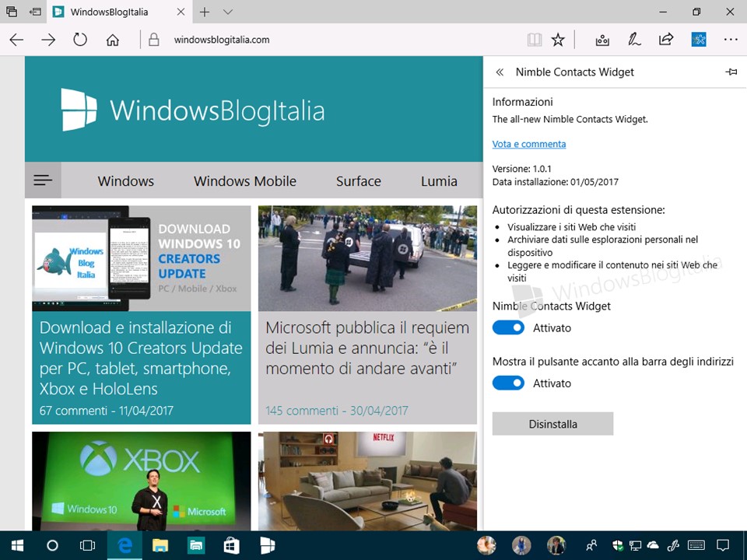Click 145 commenti - 30/04/2017
The image size is (747, 560).
337,411
